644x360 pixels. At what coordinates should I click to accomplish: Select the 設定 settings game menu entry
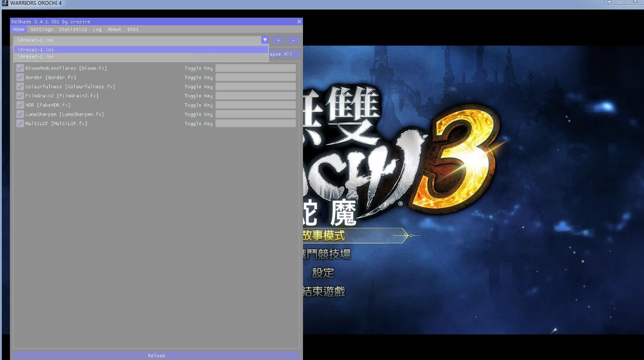coord(323,273)
